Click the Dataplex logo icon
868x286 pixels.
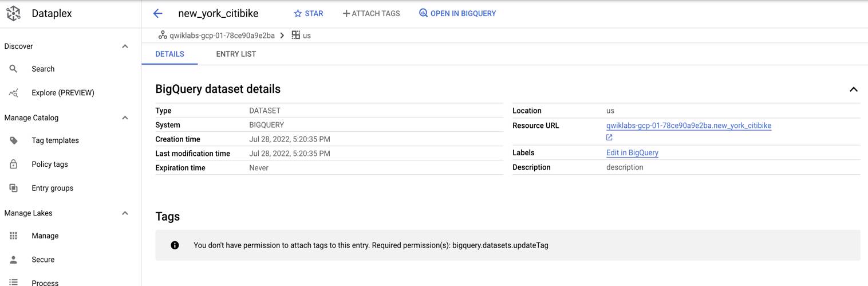point(13,13)
